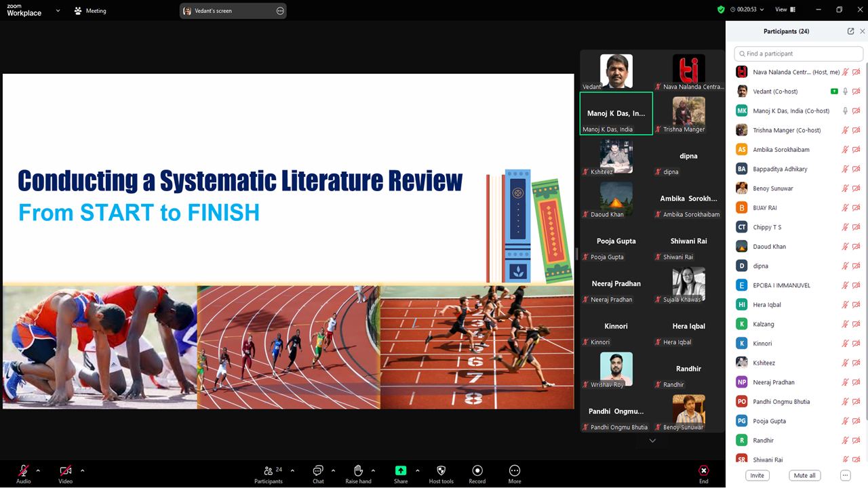Open the zoom Workplace dropdown chevron

58,11
